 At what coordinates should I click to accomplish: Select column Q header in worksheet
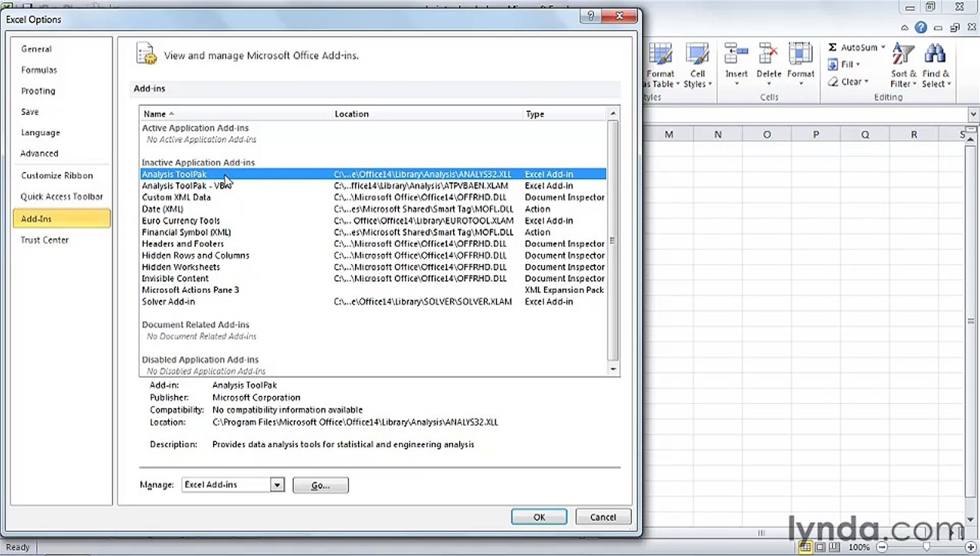(x=865, y=134)
